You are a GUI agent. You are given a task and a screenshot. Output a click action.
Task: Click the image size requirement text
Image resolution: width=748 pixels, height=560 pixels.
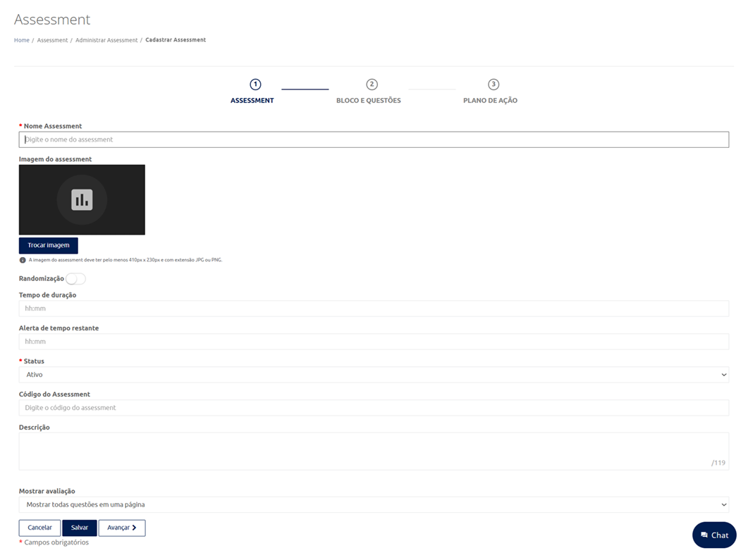[x=125, y=260]
